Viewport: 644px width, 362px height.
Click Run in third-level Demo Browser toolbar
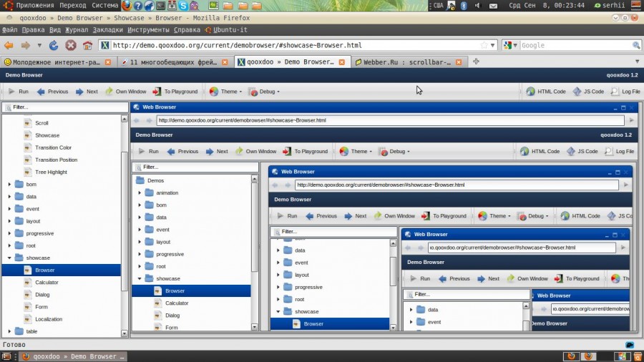(287, 216)
